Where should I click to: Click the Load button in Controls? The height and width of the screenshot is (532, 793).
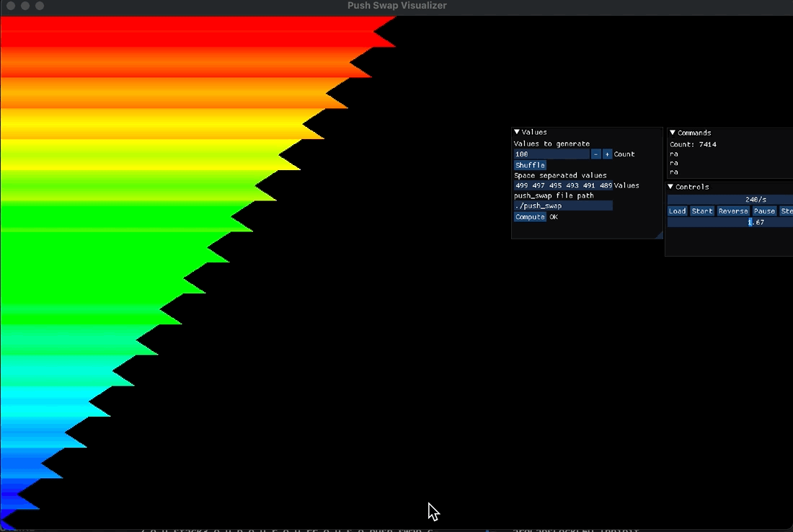point(677,211)
